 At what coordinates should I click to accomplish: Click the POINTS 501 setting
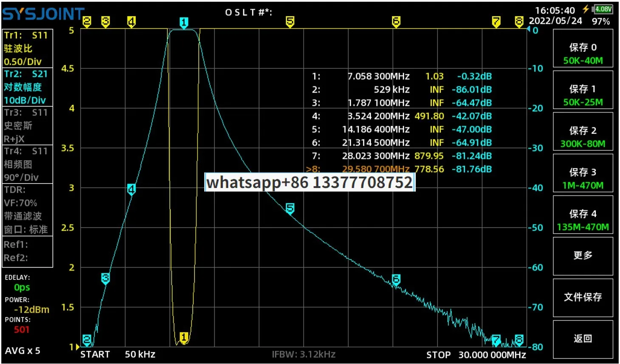pyautogui.click(x=22, y=330)
